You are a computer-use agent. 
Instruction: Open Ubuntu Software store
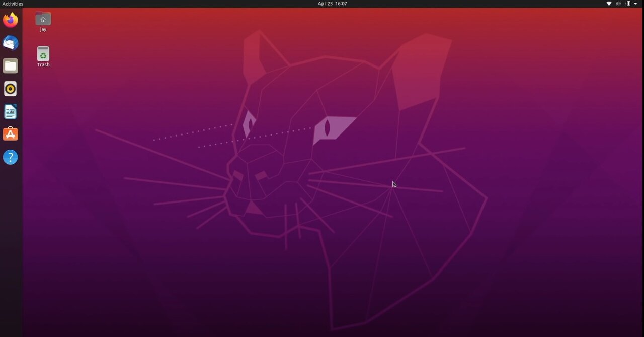(10, 134)
